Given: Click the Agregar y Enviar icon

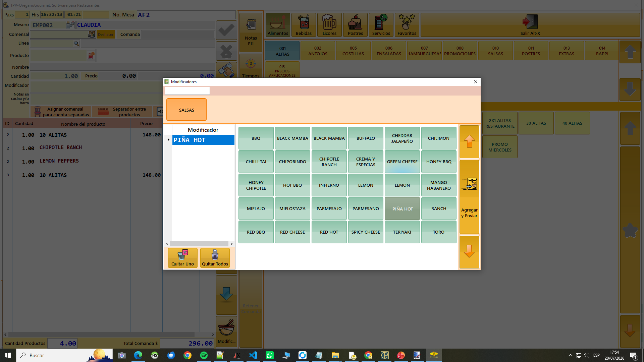Looking at the screenshot, I should [x=469, y=184].
